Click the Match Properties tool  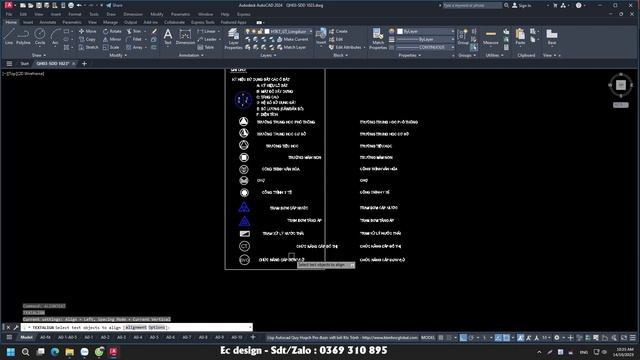378,39
